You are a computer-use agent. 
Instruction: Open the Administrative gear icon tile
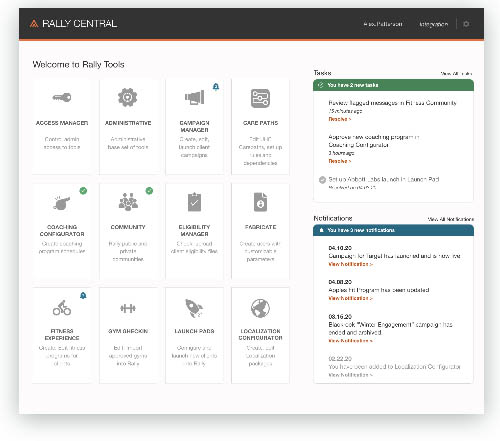tap(128, 97)
